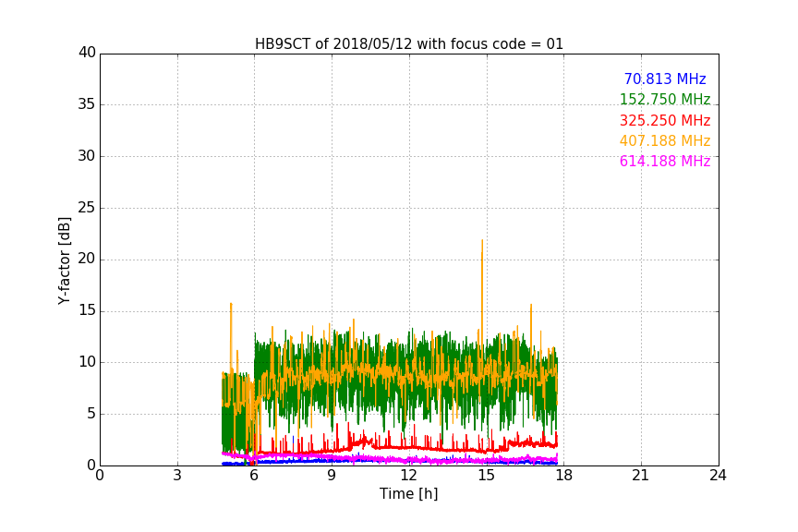Viewport: 798px width, 532px height.
Task: Select the 70.813 MHz legend label
Action: [x=665, y=79]
